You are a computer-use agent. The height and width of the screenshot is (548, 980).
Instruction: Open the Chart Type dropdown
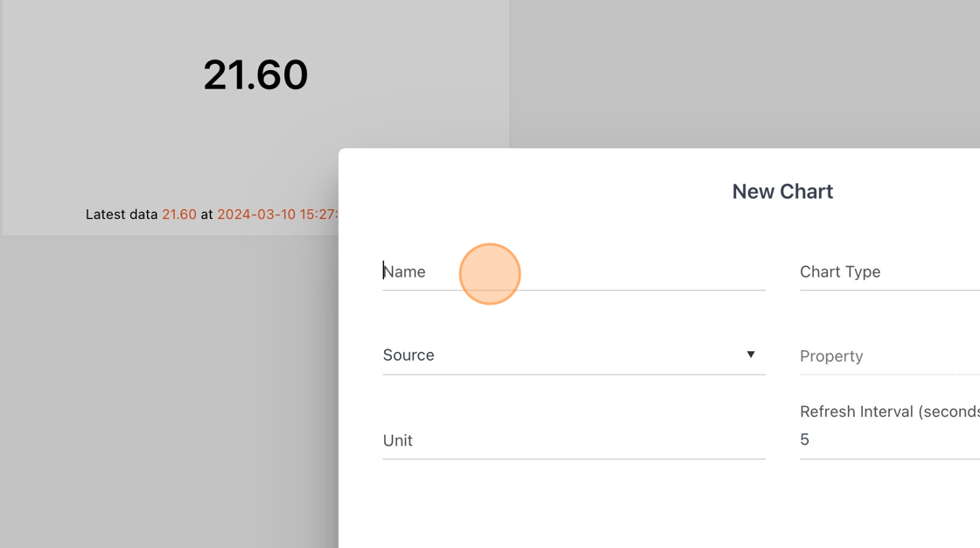pyautogui.click(x=890, y=271)
